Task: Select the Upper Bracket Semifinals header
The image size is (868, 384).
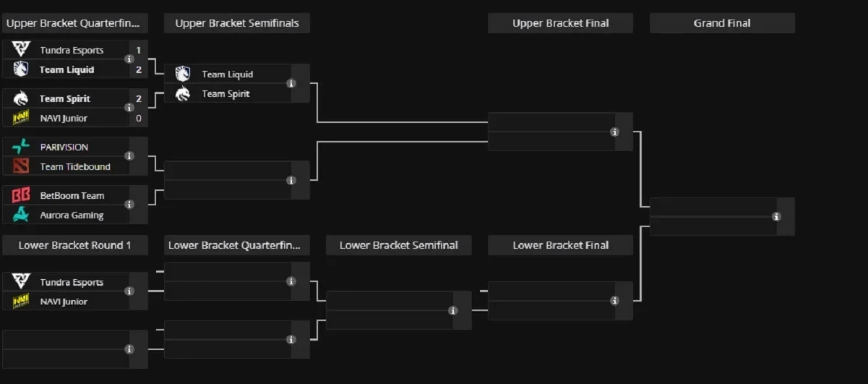Action: point(237,23)
